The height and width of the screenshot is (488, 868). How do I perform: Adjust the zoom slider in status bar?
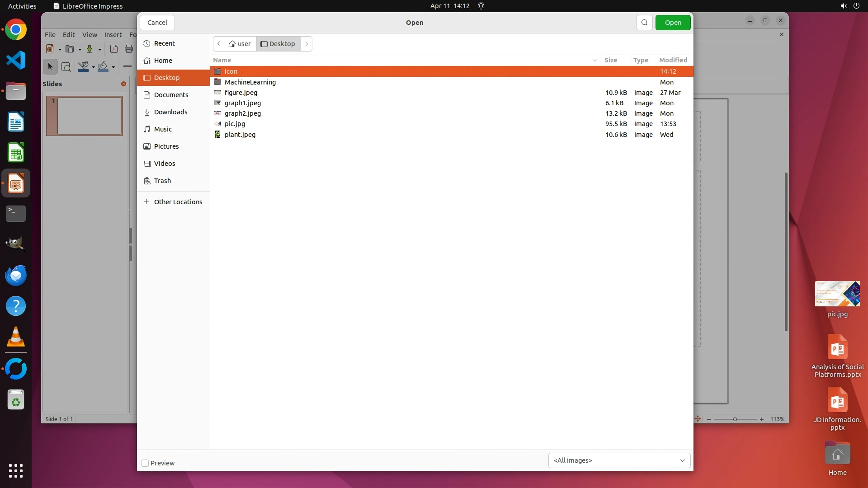(735, 419)
